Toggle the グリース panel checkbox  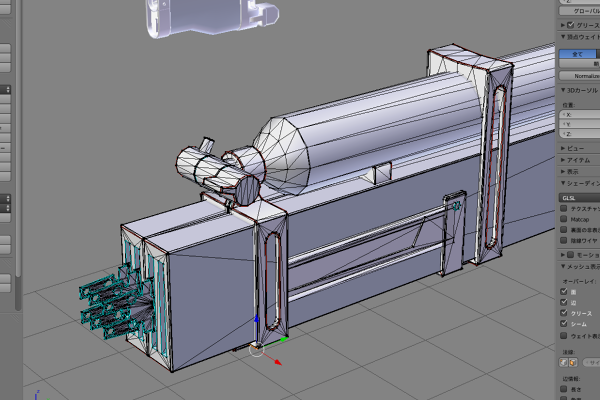click(571, 25)
